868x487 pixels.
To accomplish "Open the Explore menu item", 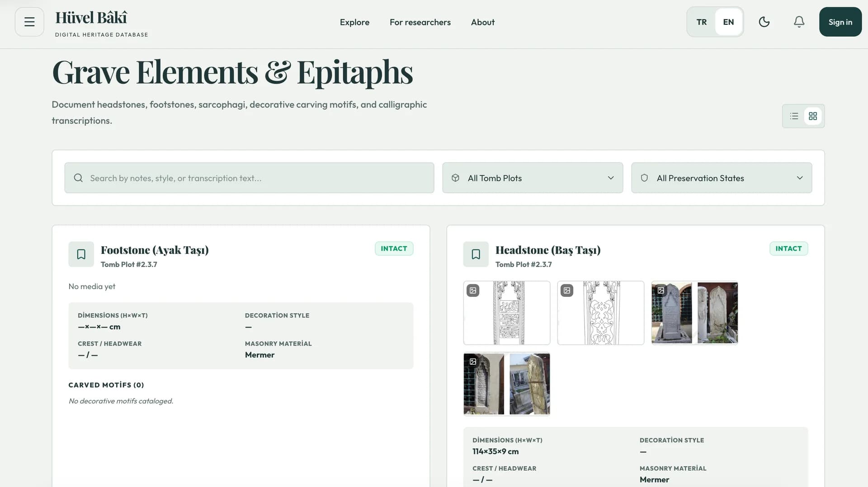I will click(354, 22).
